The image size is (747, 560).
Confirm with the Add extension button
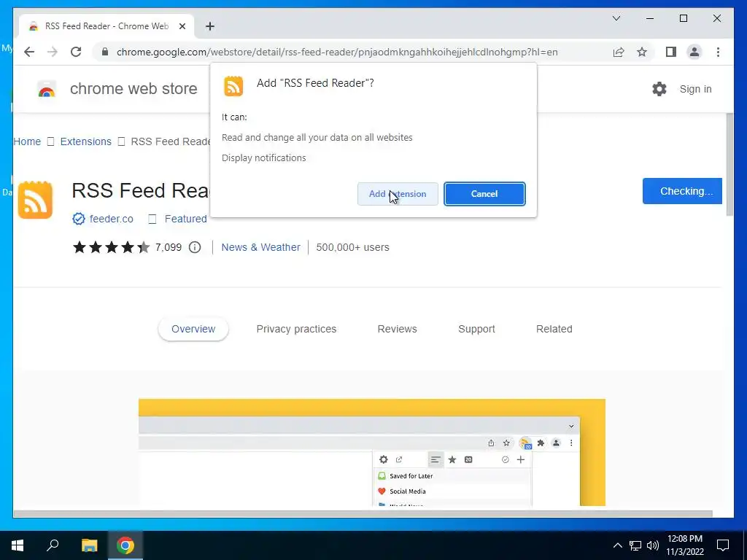click(x=398, y=194)
